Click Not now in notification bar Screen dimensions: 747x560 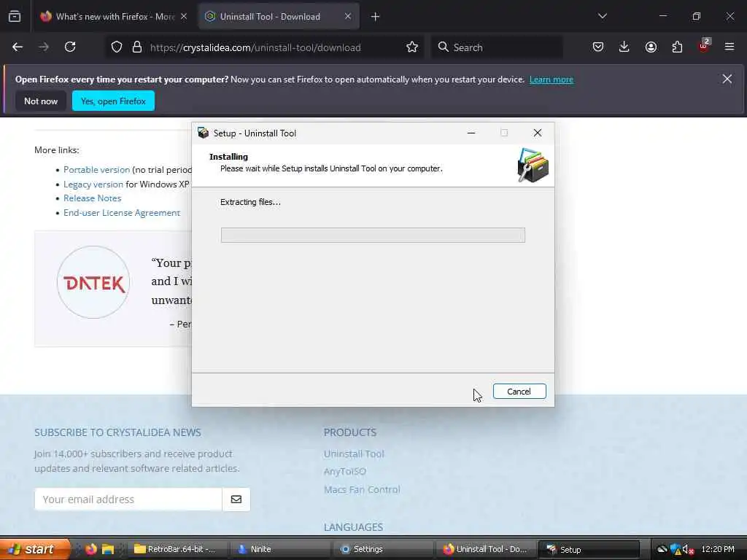point(41,101)
